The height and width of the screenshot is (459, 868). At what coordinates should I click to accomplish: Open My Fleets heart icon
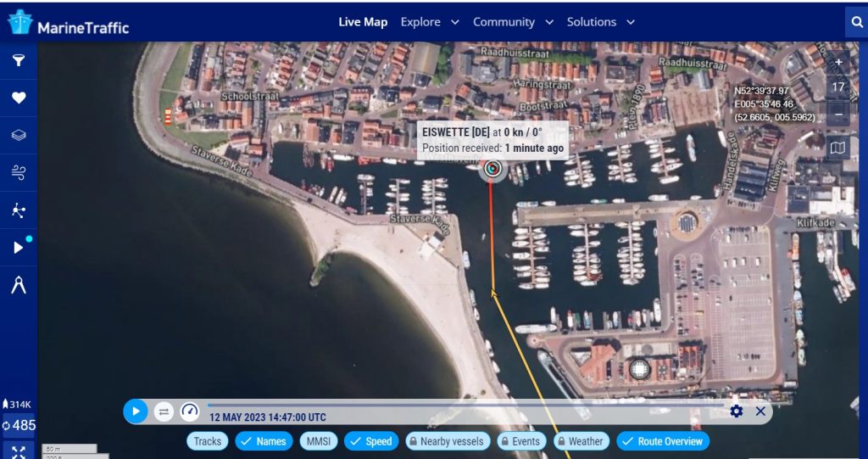19,98
